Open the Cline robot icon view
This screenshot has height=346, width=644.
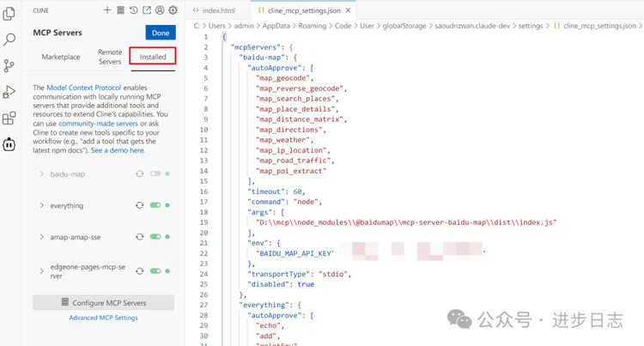click(x=9, y=144)
